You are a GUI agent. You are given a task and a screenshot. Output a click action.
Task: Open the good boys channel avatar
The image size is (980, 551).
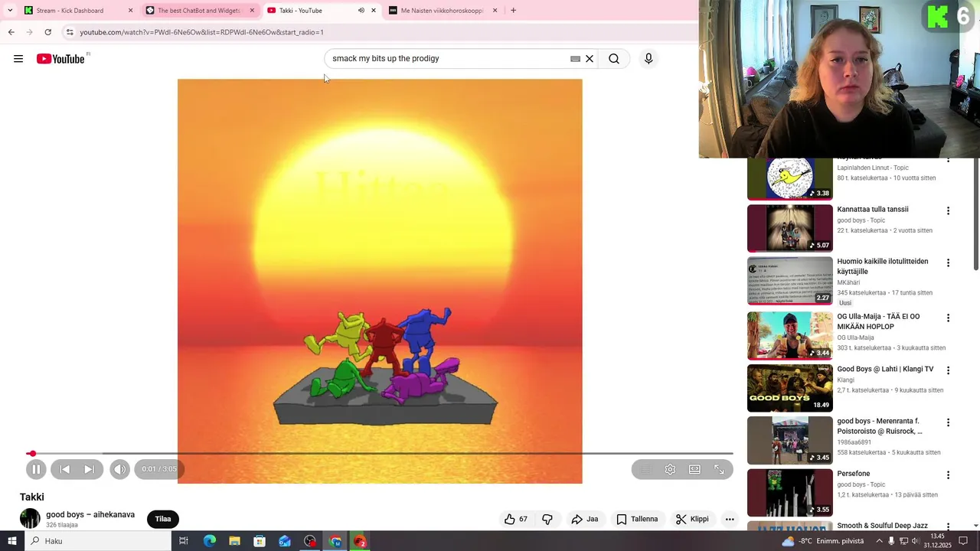pyautogui.click(x=30, y=518)
